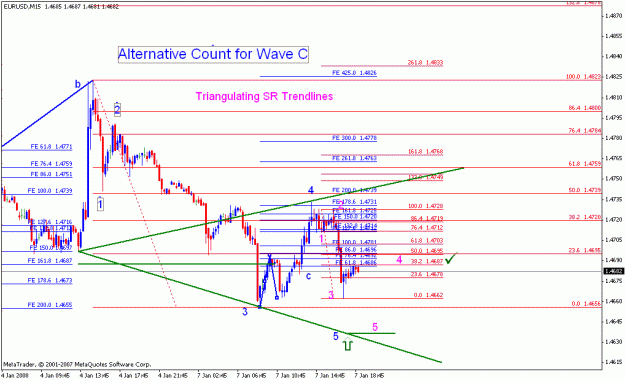Click the '38.2 1.4687' retracement label
The width and height of the screenshot is (625, 380).
point(427,262)
